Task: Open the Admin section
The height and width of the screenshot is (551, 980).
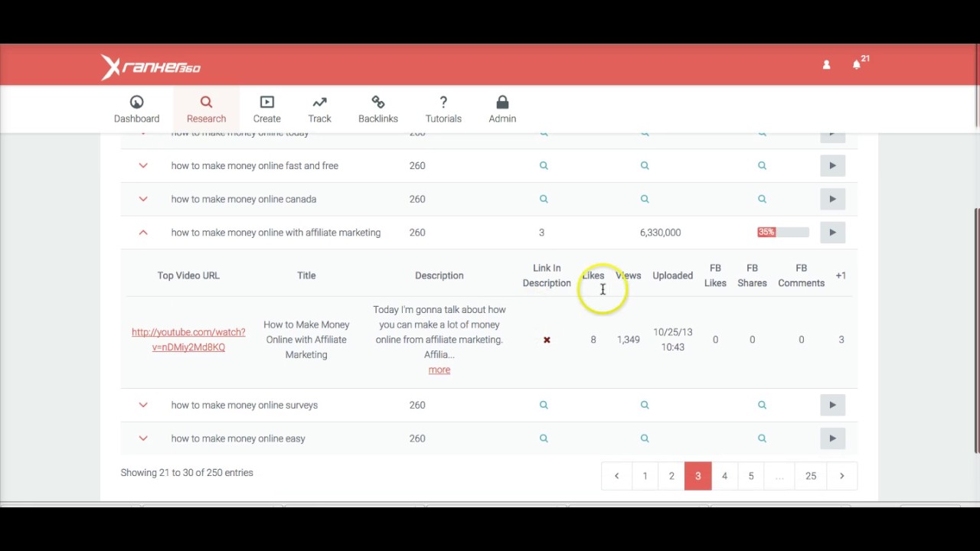Action: (502, 109)
